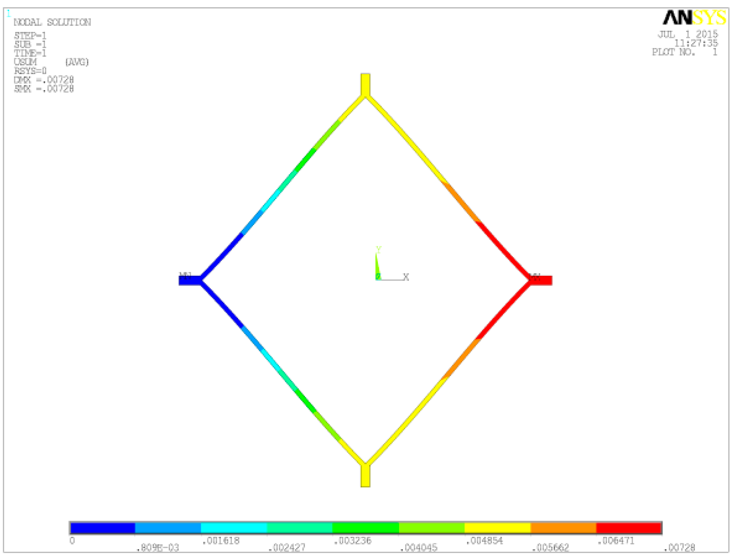Viewport: 734px width, 560px height.
Task: Pick the dark green legend swatch
Action: [365, 528]
